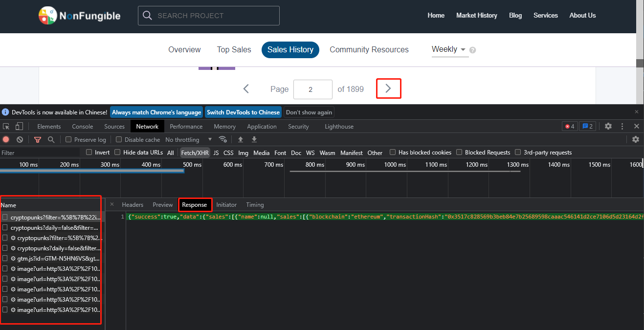Screen dimensions: 644x330
Task: Open the Weekly period dropdown
Action: coord(449,49)
